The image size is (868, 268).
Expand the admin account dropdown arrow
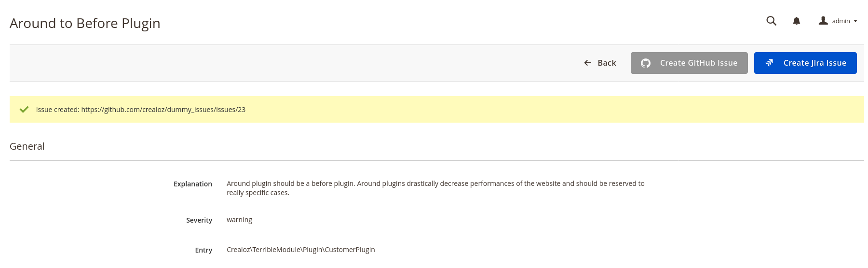[x=855, y=21]
